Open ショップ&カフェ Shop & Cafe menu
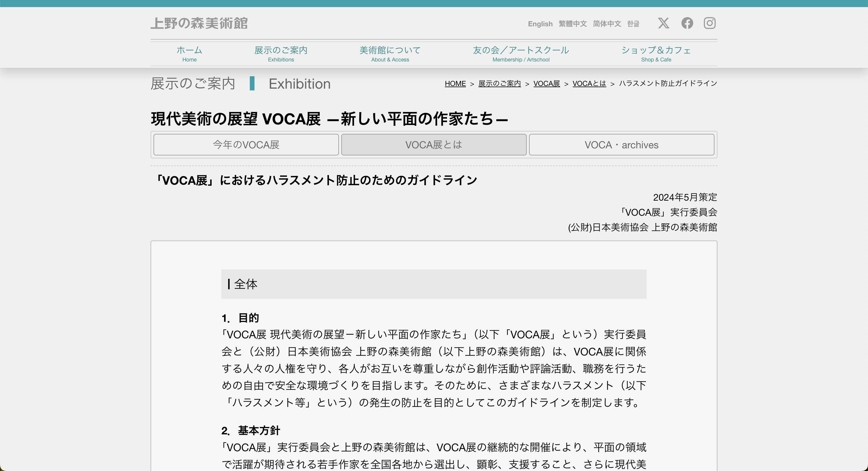 [656, 54]
